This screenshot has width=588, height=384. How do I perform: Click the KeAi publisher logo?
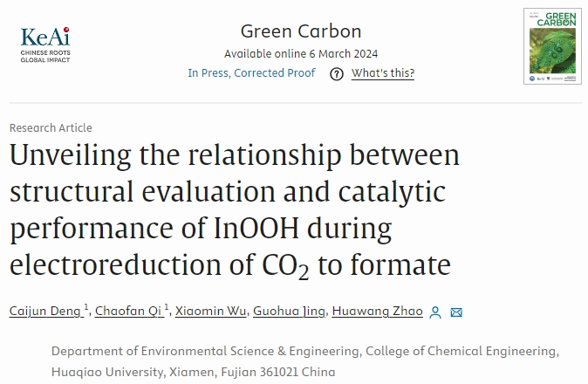click(x=45, y=45)
